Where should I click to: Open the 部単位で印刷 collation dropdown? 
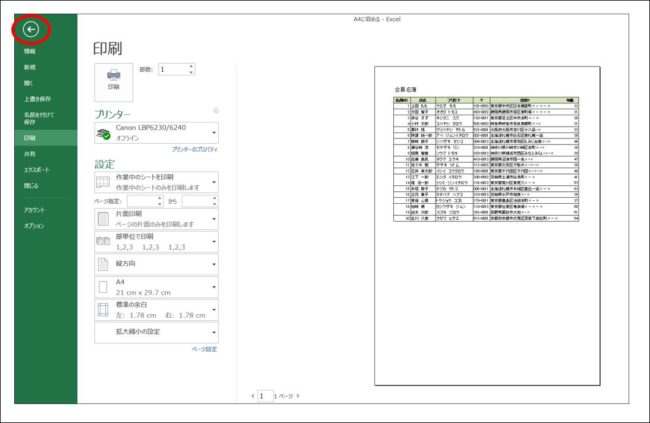click(x=156, y=241)
